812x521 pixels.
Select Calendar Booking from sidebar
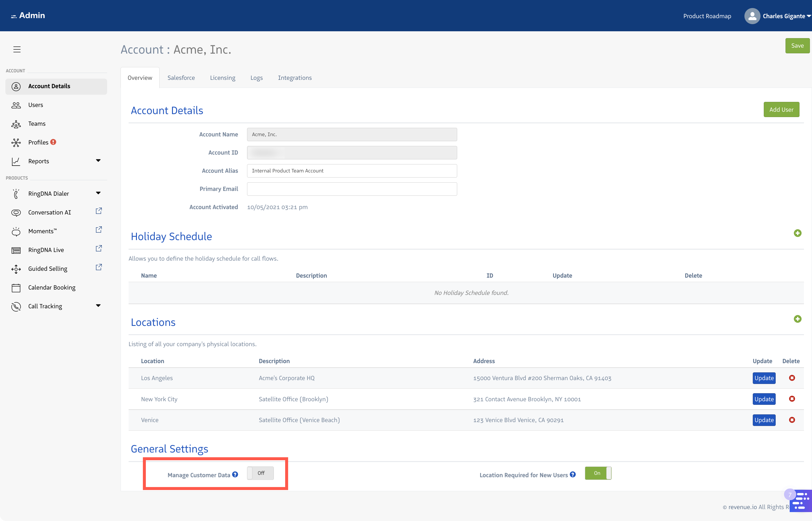click(x=52, y=287)
